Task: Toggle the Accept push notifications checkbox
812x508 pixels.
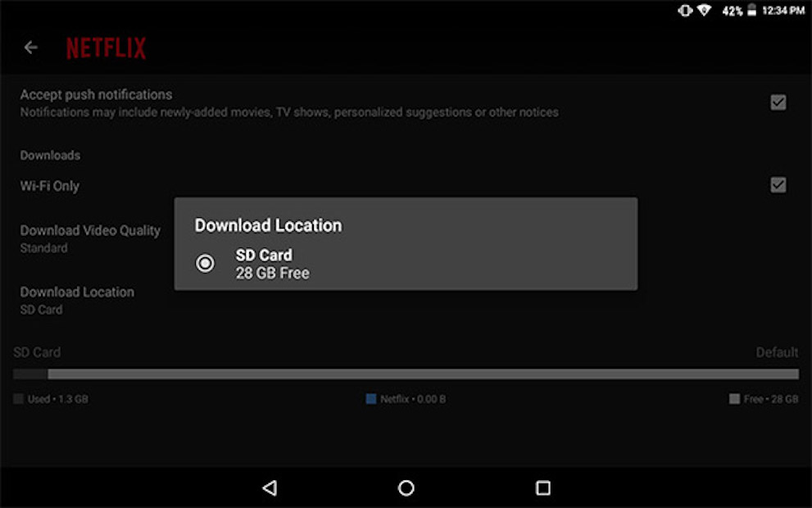Action: (778, 102)
